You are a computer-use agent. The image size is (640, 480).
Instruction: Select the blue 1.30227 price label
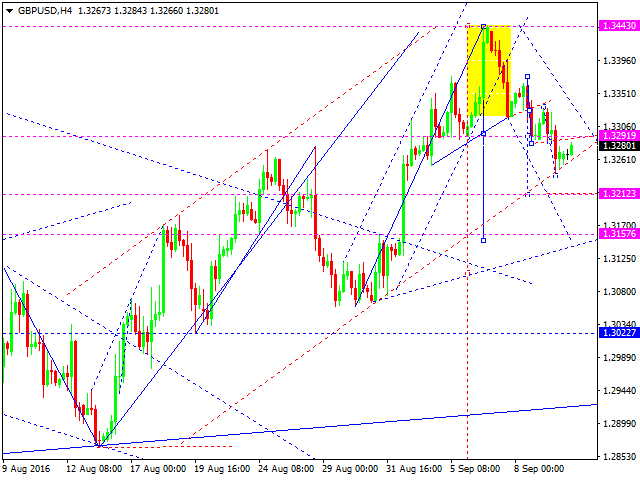pos(619,333)
